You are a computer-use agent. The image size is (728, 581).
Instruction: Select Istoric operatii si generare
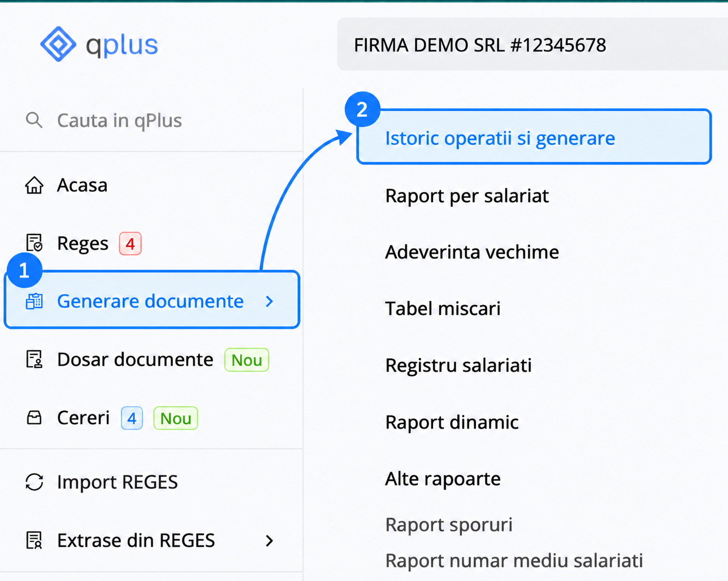(x=534, y=137)
